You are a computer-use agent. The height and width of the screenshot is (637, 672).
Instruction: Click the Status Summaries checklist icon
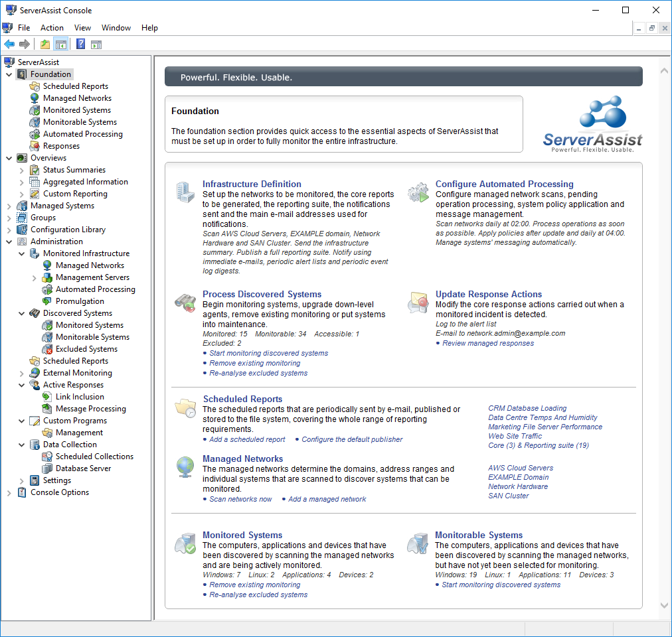pyautogui.click(x=35, y=170)
